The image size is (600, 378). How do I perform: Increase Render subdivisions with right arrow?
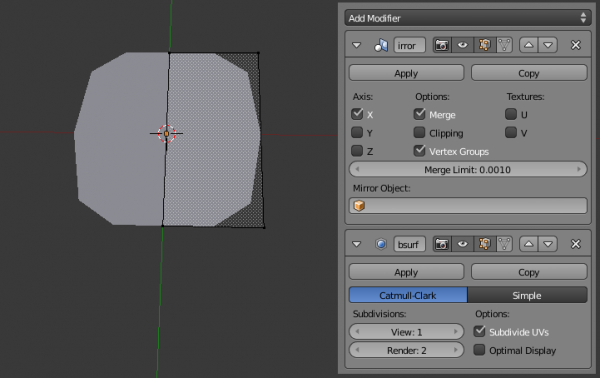456,350
